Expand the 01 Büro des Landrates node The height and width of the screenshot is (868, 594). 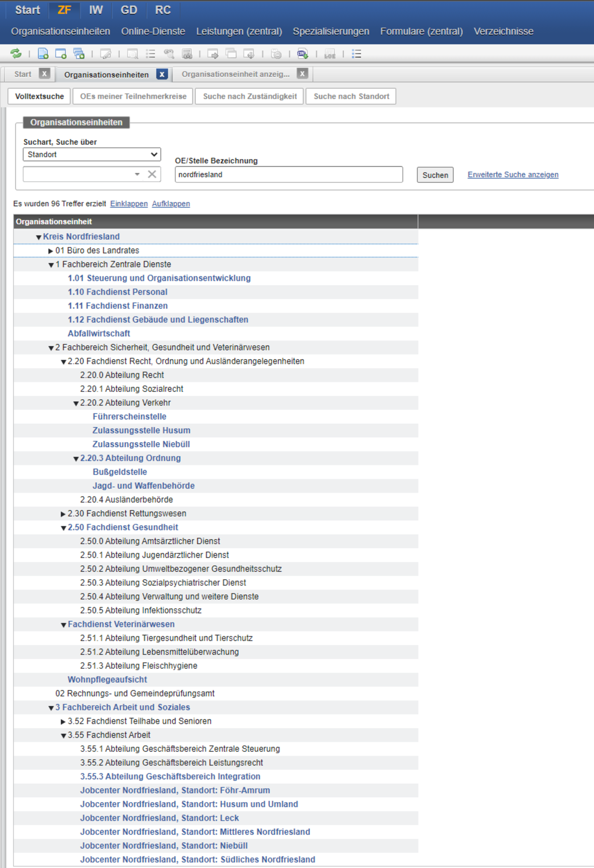(x=51, y=251)
